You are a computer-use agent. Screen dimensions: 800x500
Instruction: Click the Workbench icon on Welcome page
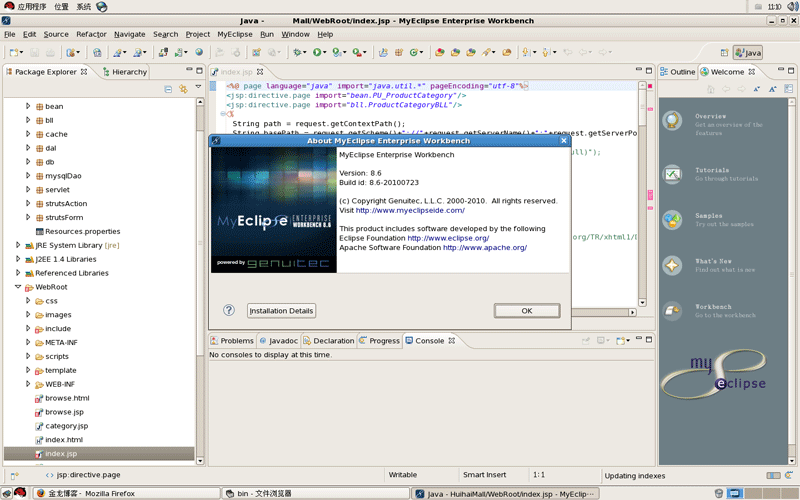pos(672,311)
